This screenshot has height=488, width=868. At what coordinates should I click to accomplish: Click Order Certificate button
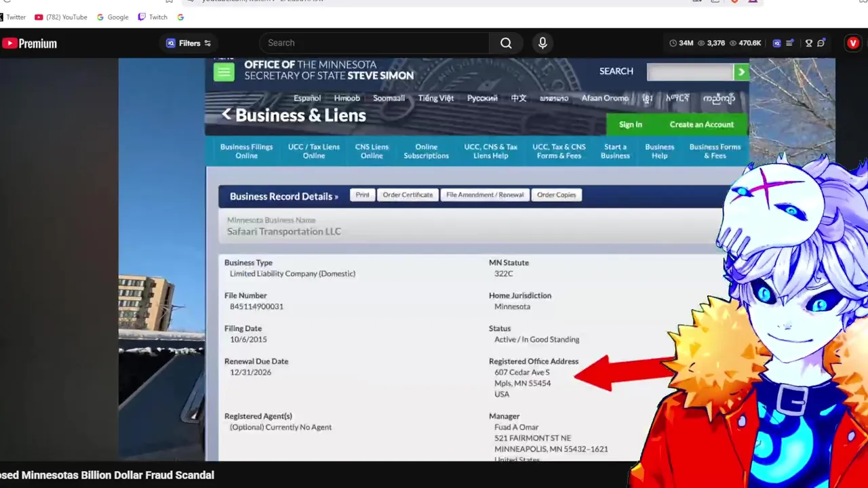click(408, 195)
